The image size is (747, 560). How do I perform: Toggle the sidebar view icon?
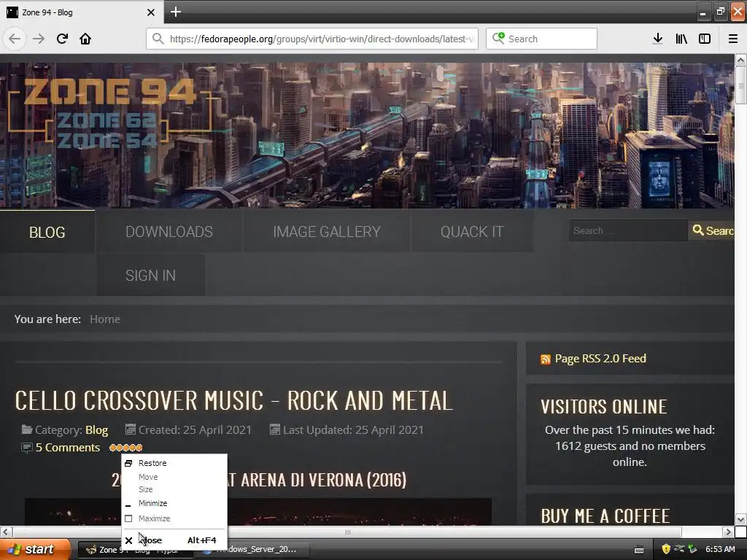pos(705,39)
